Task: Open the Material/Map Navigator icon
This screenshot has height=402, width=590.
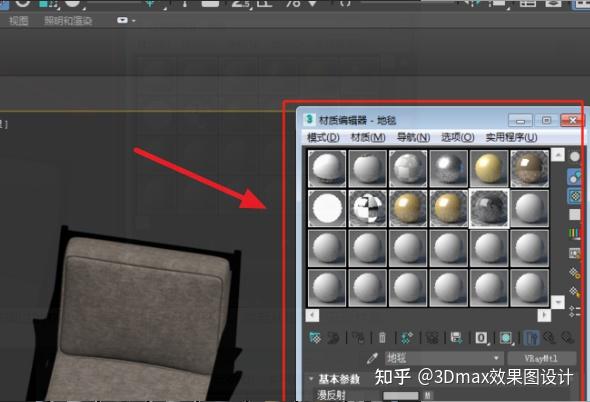Action: point(574,311)
